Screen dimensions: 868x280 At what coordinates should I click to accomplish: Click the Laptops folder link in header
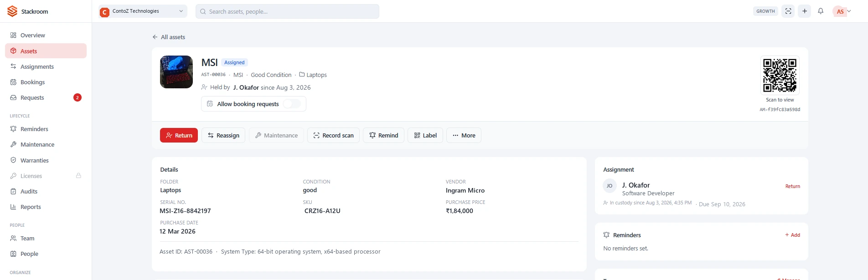click(x=313, y=75)
